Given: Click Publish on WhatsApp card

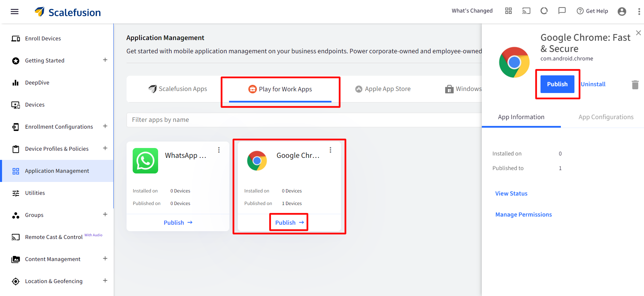Looking at the screenshot, I should tap(178, 223).
